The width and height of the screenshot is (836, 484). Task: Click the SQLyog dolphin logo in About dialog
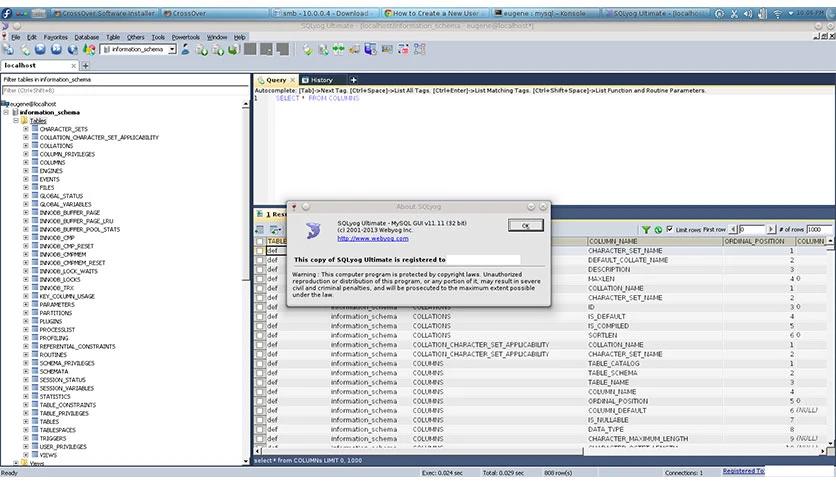[x=314, y=230]
